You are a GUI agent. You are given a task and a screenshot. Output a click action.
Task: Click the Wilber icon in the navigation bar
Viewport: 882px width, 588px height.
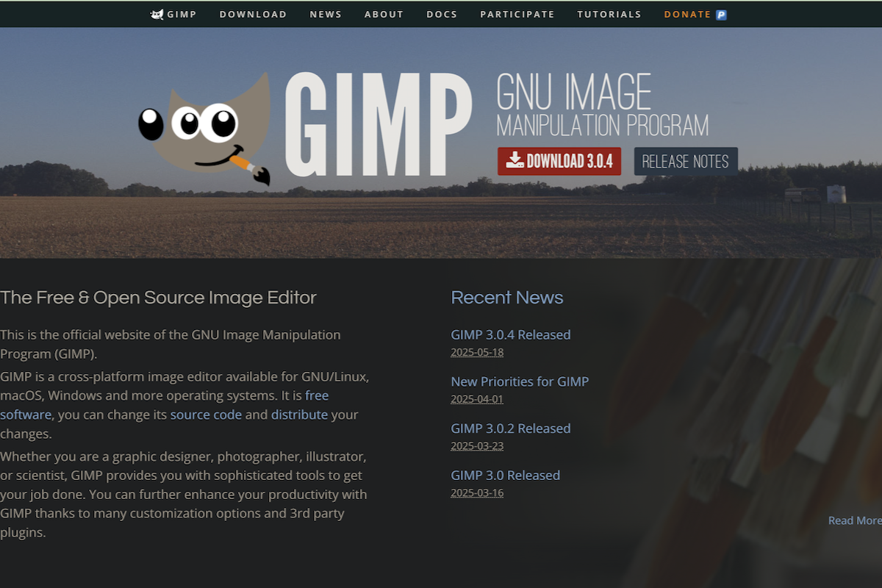point(157,14)
